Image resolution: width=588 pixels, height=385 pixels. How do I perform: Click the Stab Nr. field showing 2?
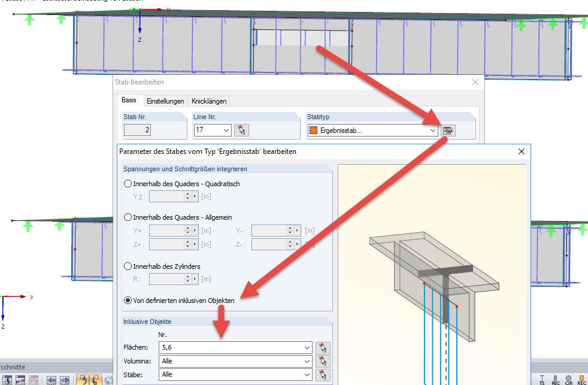tap(137, 130)
